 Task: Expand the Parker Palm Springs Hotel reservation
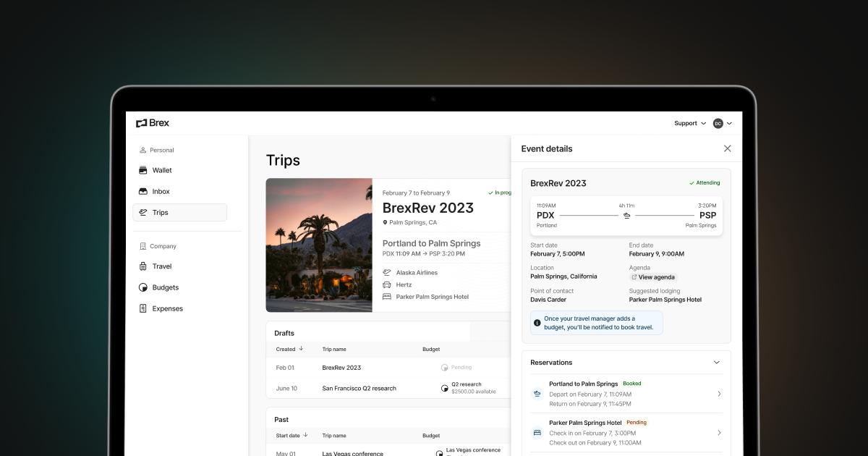(x=719, y=432)
